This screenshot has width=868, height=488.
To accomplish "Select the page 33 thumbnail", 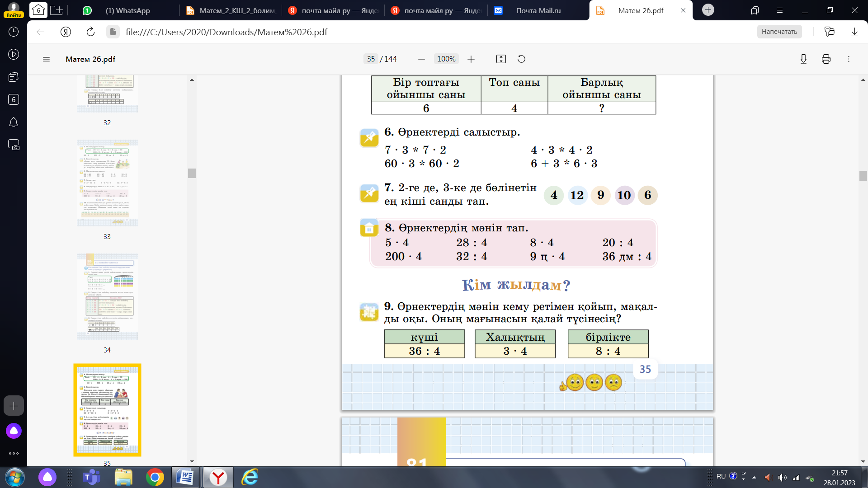I will click(x=107, y=183).
